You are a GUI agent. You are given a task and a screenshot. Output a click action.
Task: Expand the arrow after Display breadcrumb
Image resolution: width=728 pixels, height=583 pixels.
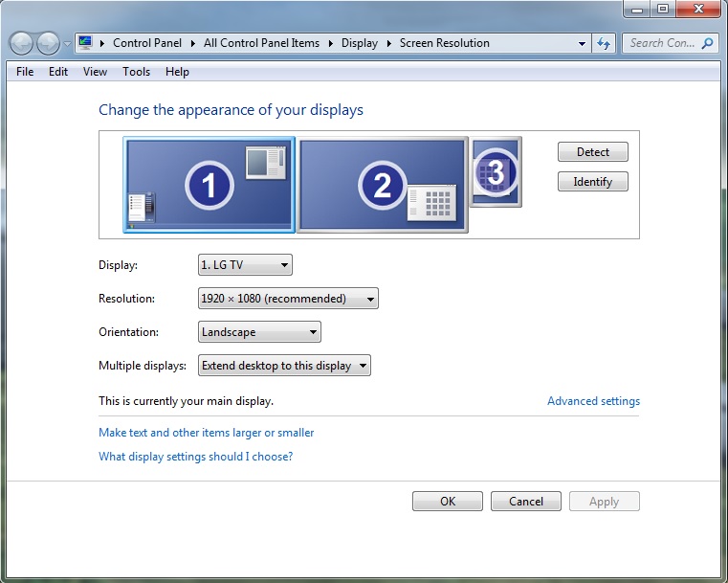tap(389, 43)
